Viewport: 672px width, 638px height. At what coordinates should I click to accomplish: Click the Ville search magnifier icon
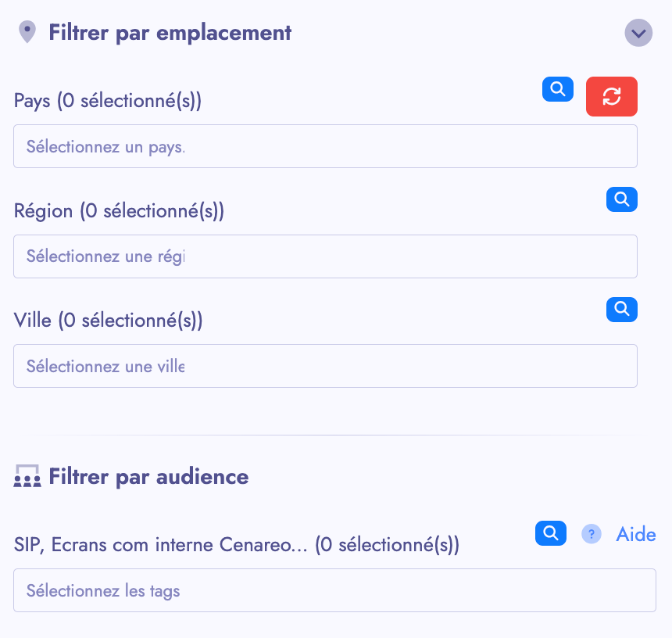622,310
